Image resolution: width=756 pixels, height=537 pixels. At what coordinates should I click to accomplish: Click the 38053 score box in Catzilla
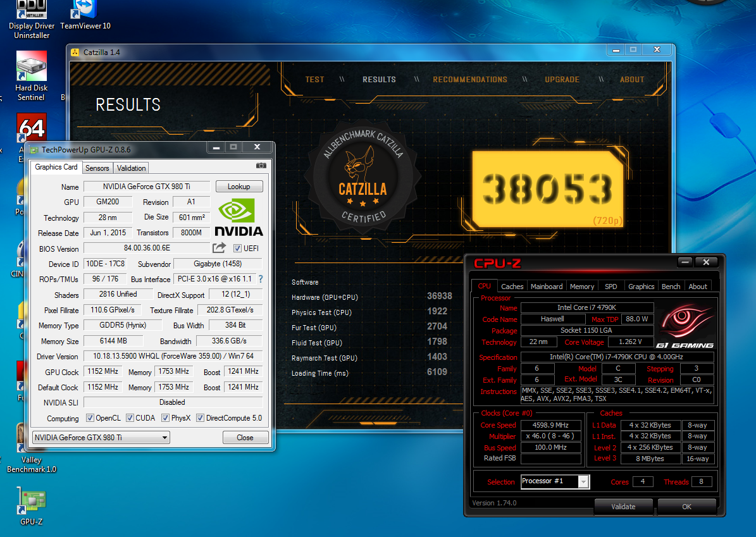(548, 189)
